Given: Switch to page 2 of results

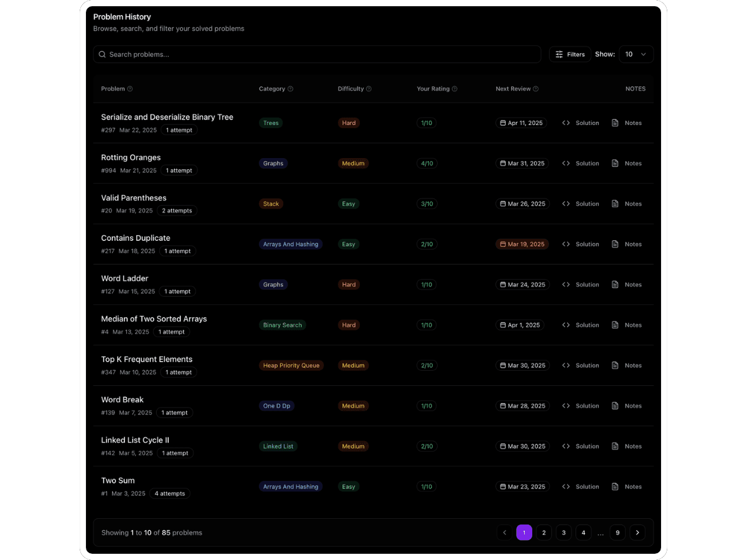Looking at the screenshot, I should coord(543,533).
